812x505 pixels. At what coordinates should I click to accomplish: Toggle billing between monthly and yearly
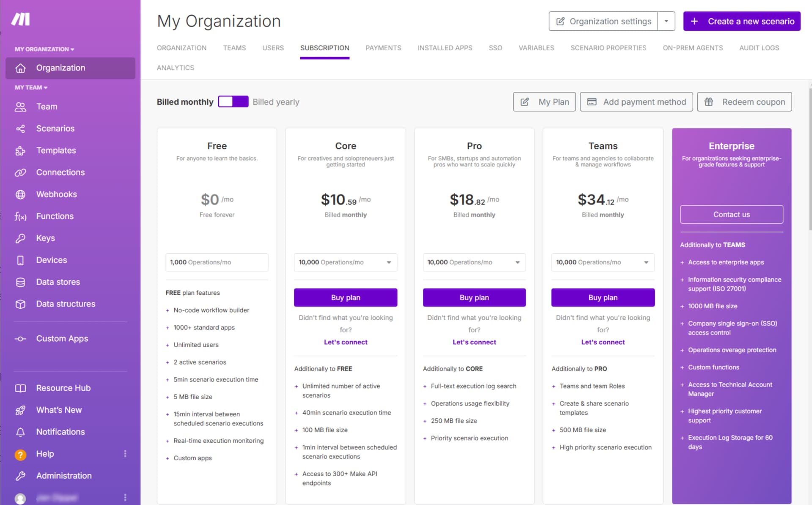point(233,102)
